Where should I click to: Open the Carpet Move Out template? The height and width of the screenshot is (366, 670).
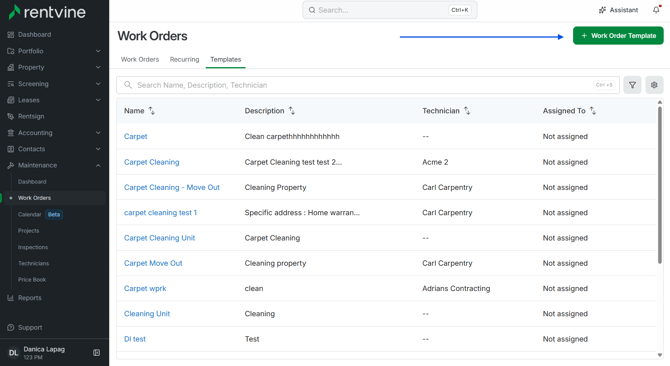pos(153,263)
